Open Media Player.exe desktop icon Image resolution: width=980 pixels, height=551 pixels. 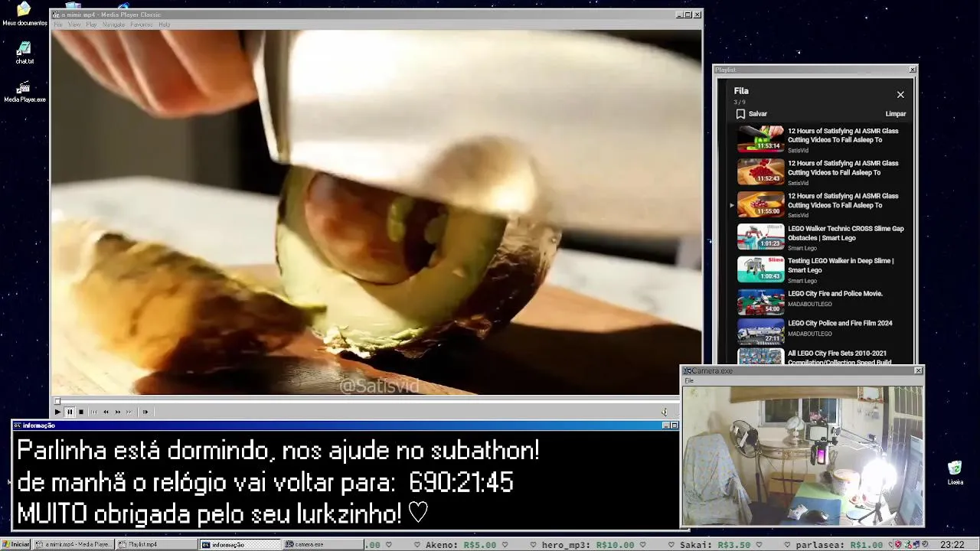pos(24,91)
